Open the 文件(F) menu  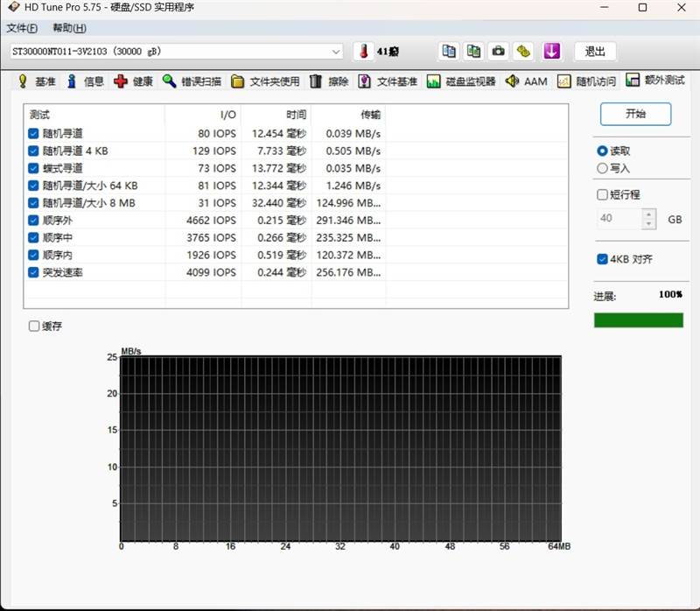(x=22, y=28)
